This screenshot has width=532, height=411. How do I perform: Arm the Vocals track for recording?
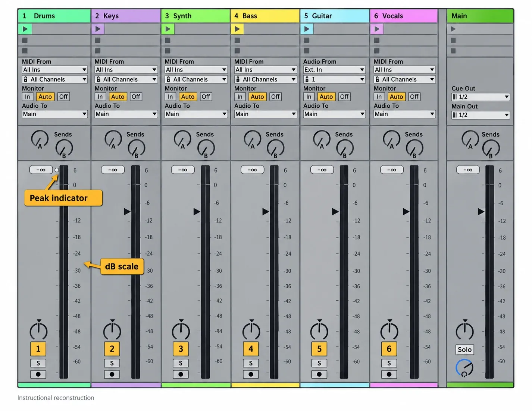389,374
